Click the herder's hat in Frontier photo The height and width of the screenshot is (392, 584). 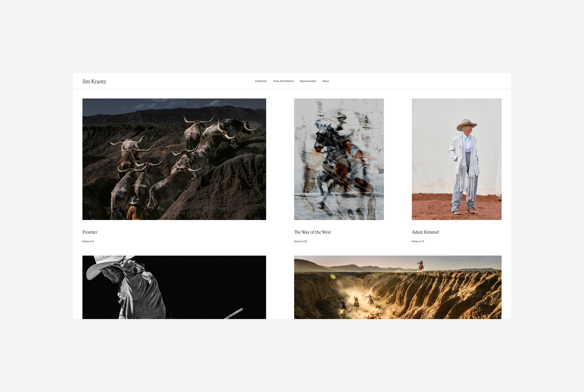tap(134, 200)
